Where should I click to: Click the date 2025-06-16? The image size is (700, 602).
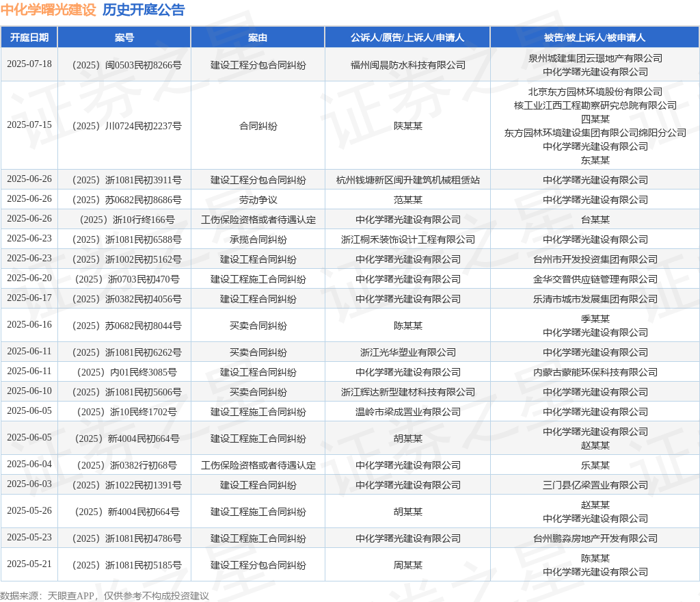pyautogui.click(x=29, y=324)
